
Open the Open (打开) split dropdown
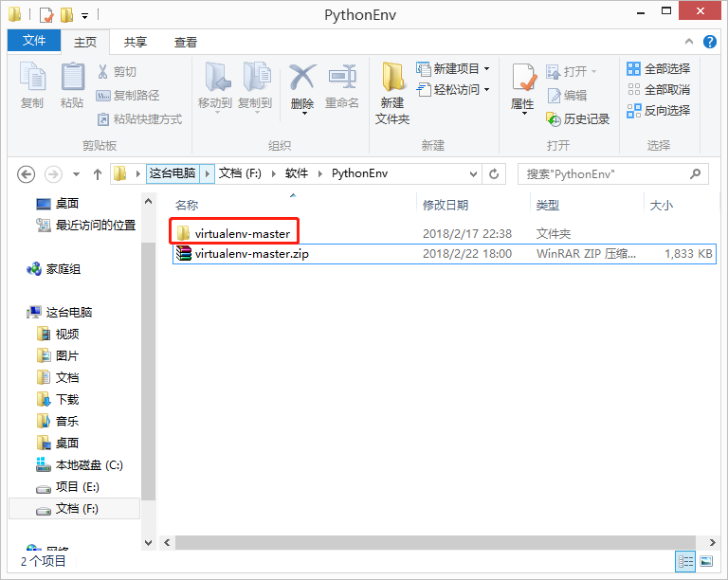click(x=593, y=71)
